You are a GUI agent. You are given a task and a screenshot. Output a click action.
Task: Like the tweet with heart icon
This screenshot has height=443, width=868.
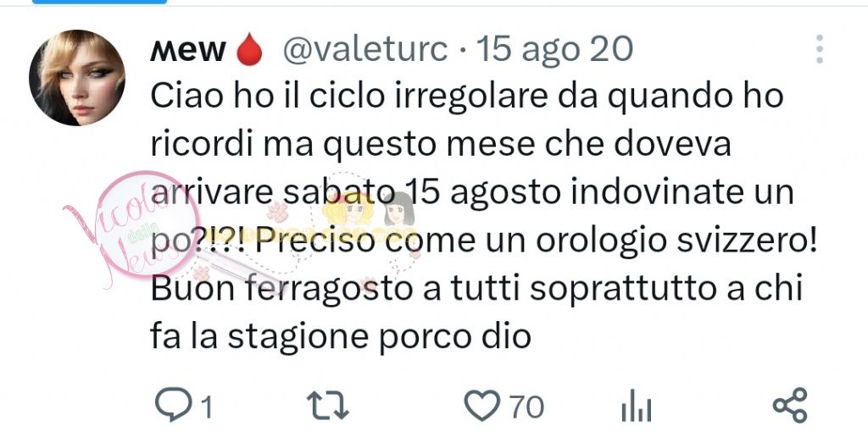tap(481, 406)
